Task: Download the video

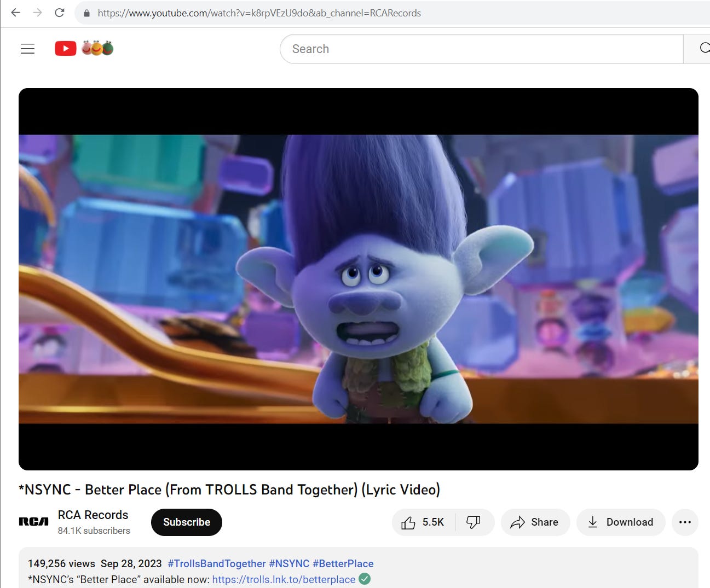Action: tap(621, 522)
